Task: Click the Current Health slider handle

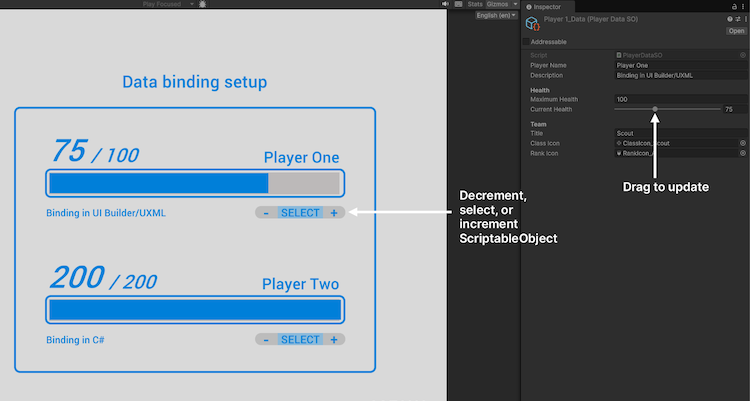Action: tap(655, 109)
